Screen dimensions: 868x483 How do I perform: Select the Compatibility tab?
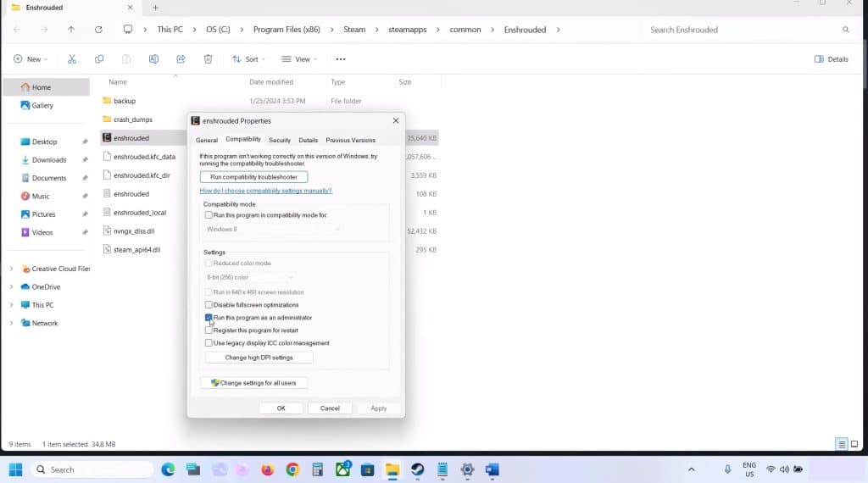pyautogui.click(x=243, y=140)
